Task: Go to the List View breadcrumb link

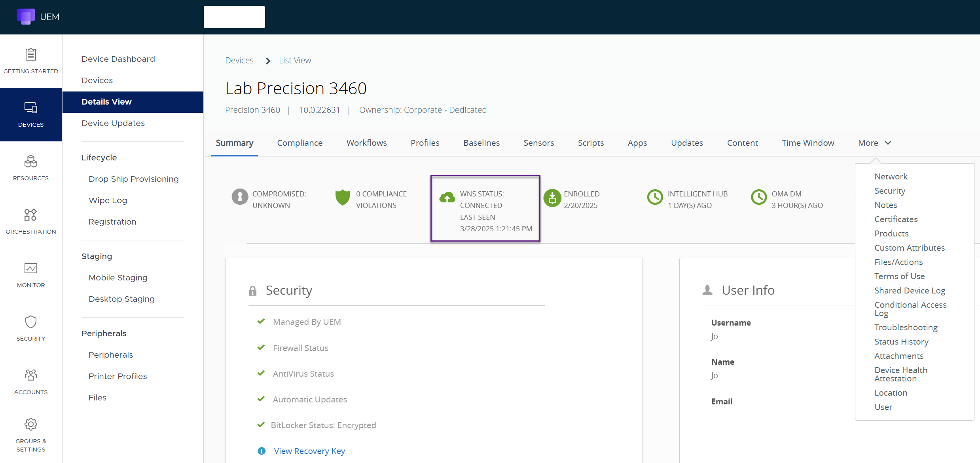Action: [295, 61]
